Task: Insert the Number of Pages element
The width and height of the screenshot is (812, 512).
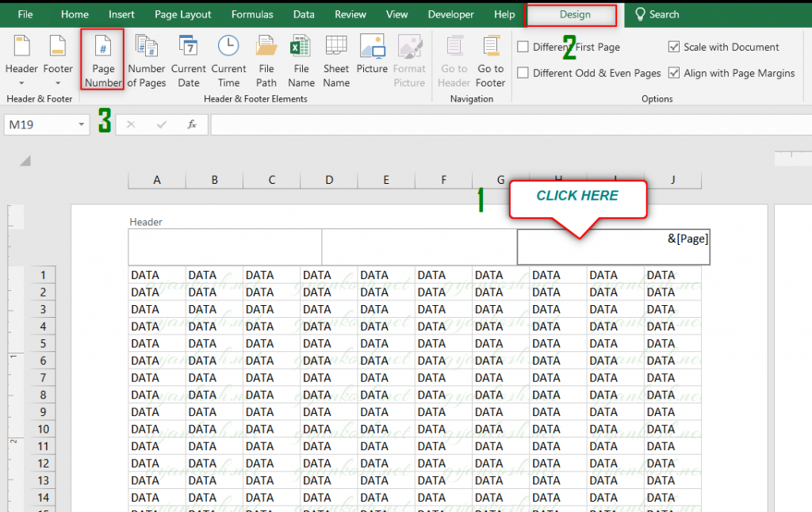Action: click(x=146, y=59)
